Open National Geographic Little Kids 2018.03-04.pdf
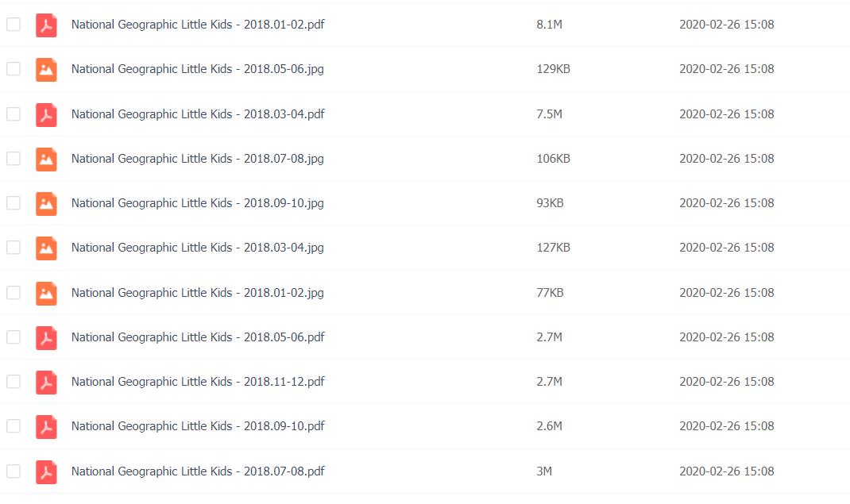Image resolution: width=850 pixels, height=504 pixels. point(198,114)
